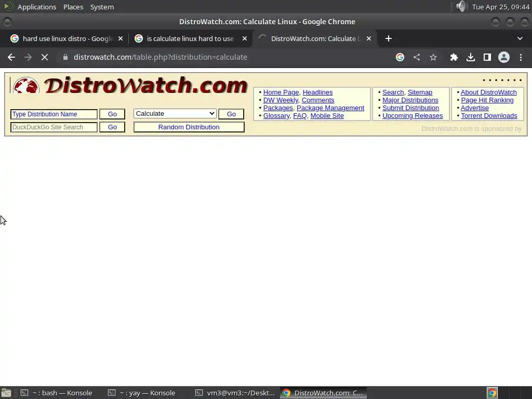The image size is (532, 399).
Task: Close the 'hard use linux distro' tab
Action: [x=121, y=38]
